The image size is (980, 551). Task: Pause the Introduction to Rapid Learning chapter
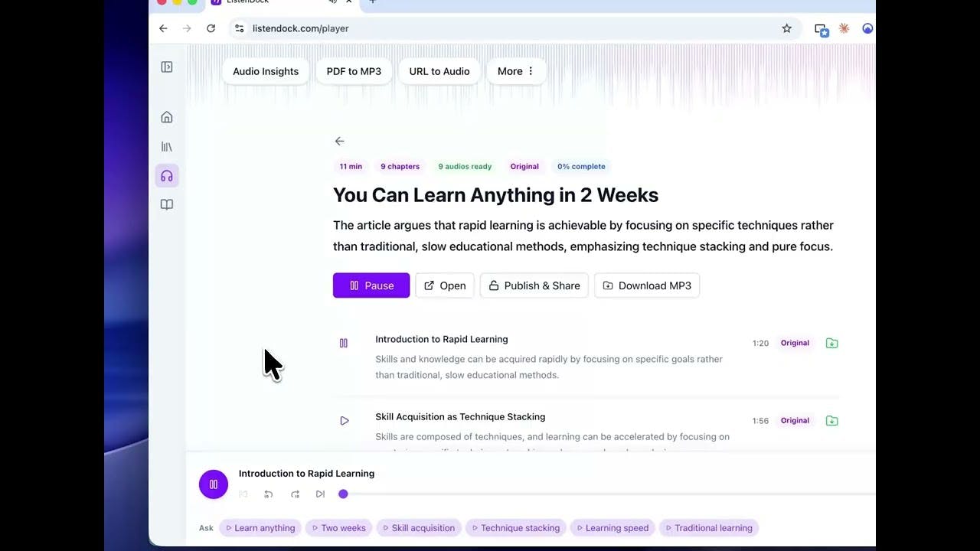coord(344,344)
